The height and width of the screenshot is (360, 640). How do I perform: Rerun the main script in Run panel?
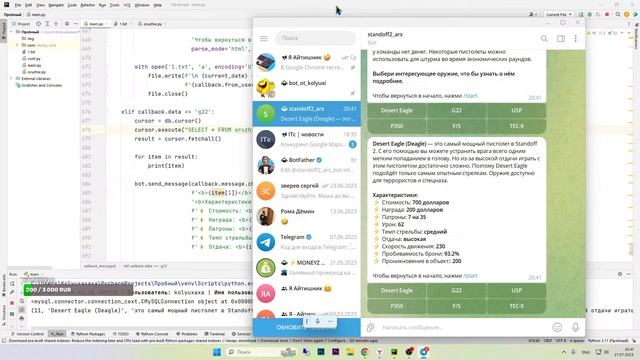12,284
